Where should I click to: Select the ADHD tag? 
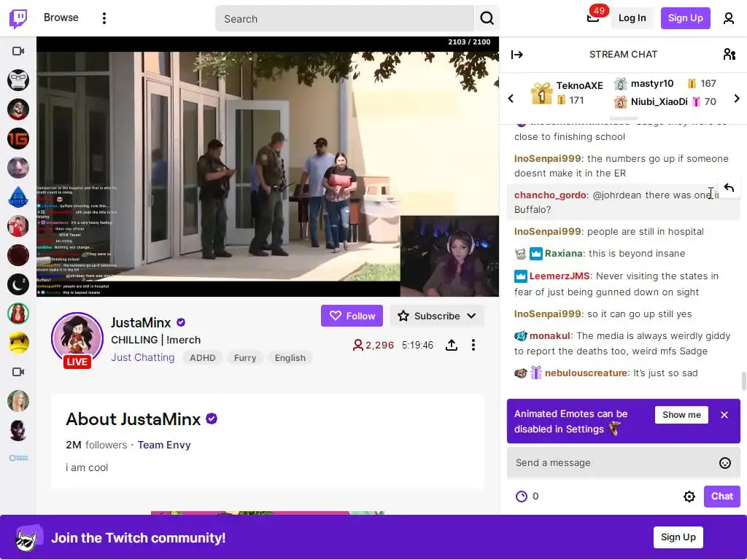coord(203,357)
